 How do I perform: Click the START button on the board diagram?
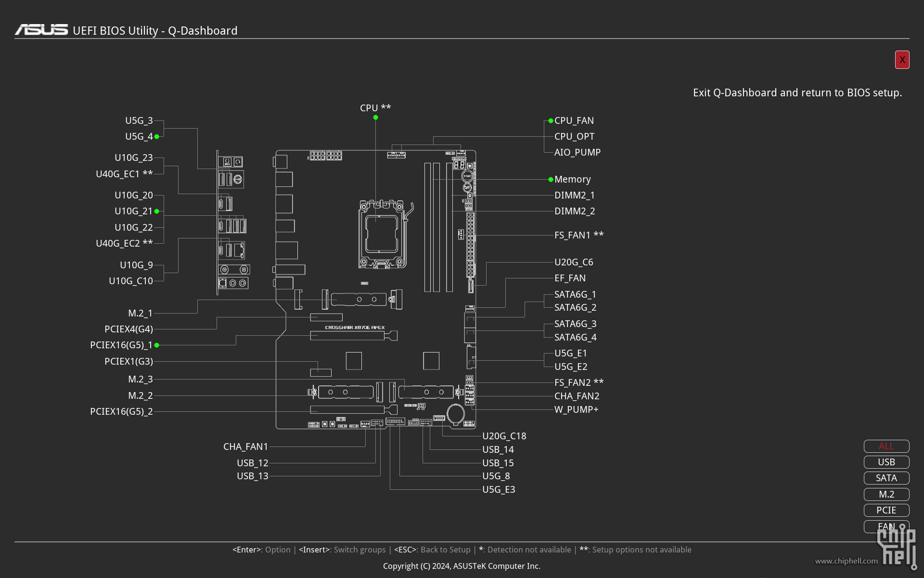click(467, 176)
